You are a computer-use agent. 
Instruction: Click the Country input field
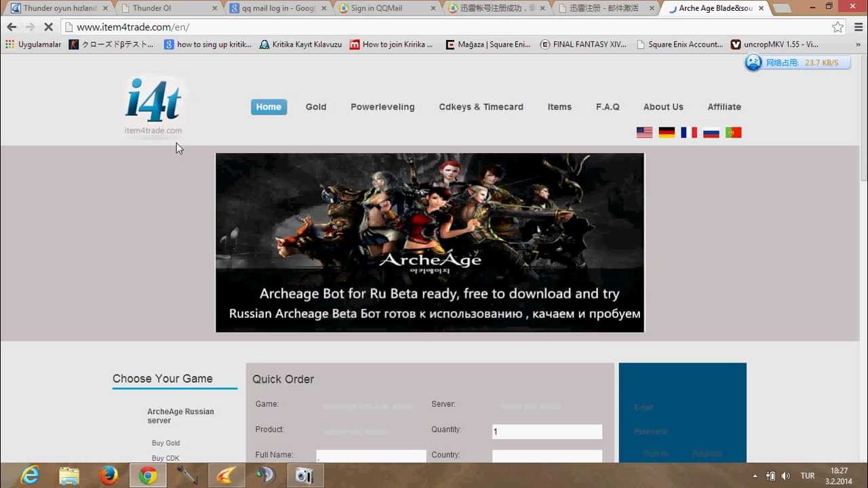point(547,456)
